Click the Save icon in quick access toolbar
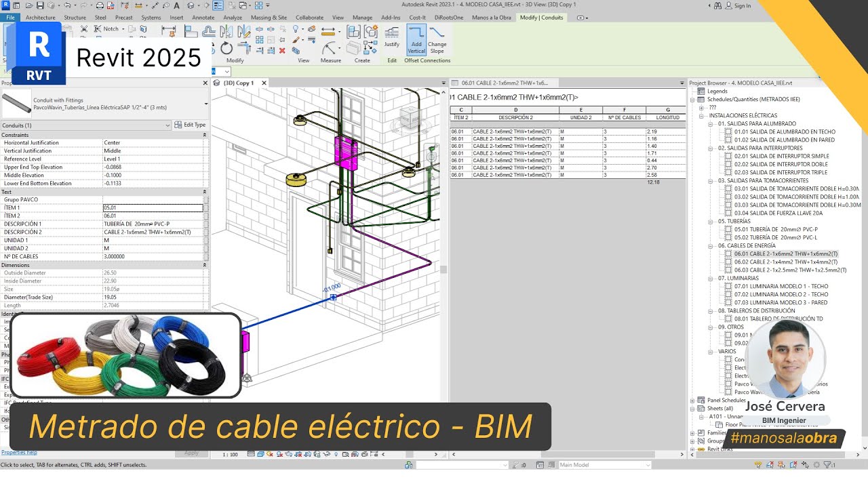Image resolution: width=868 pixels, height=488 pixels. click(x=41, y=5)
